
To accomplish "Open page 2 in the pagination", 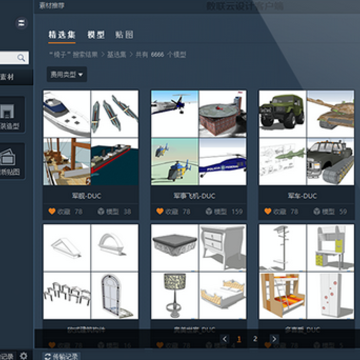I will [255, 339].
